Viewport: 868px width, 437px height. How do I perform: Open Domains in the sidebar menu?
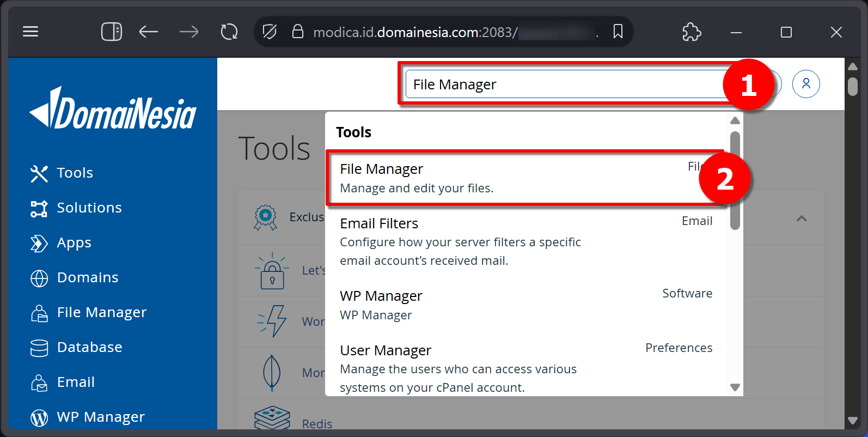pos(88,277)
